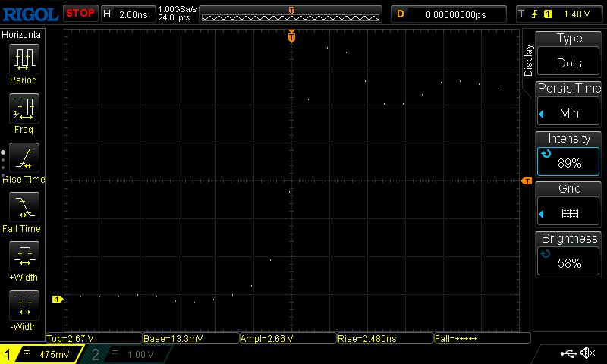Click the Grid left arrow

click(x=541, y=214)
